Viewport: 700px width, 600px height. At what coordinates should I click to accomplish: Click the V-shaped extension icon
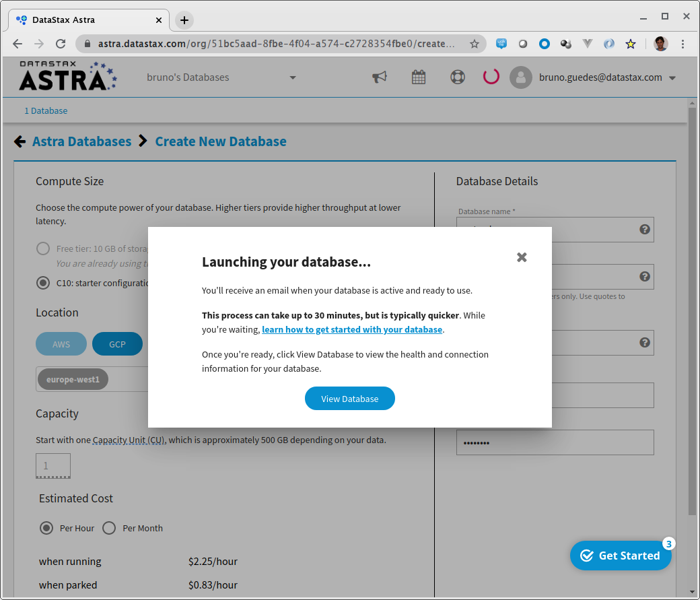point(588,44)
